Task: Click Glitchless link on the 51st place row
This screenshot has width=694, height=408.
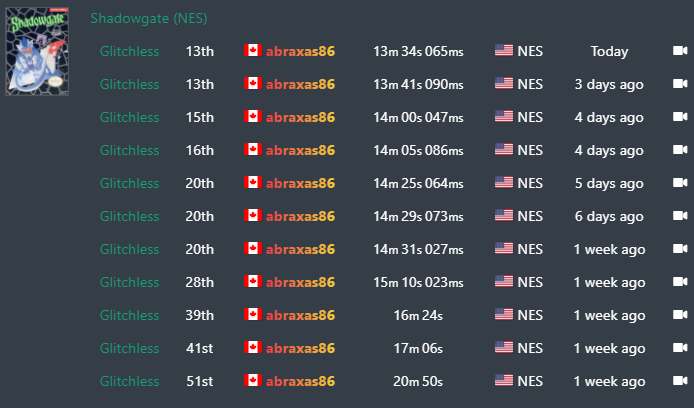Action: pos(129,381)
